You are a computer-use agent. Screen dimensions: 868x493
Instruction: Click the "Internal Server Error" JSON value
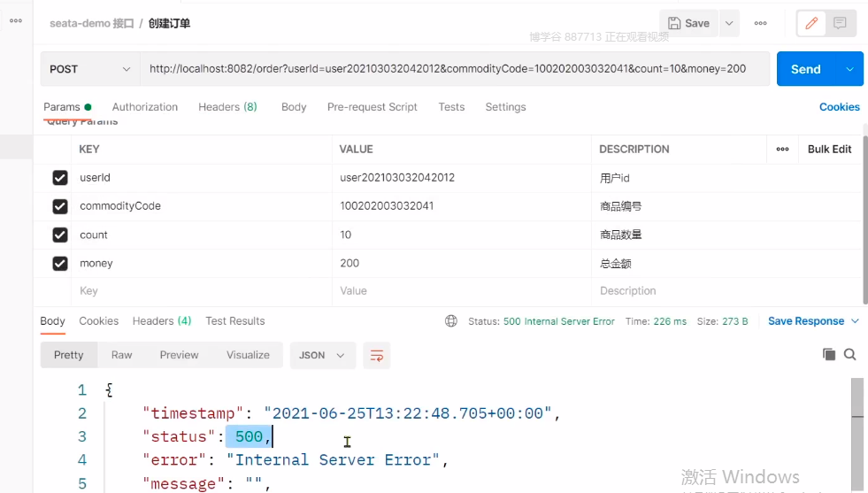pos(333,459)
